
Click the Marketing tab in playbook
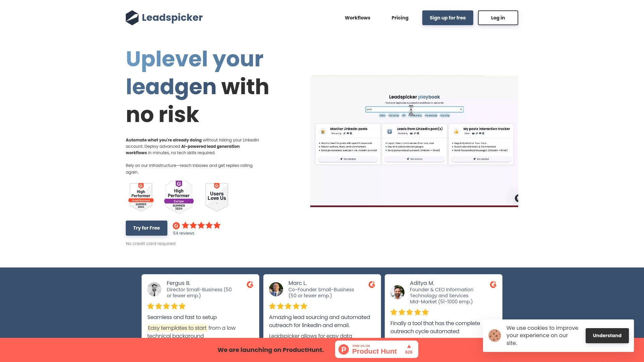(x=393, y=116)
